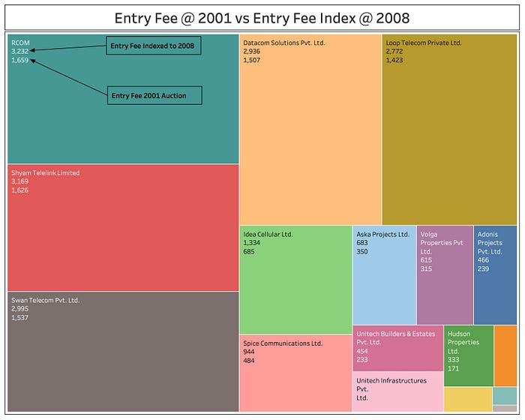Click Unitech Builders value 454
This screenshot has height=420, width=525.
(362, 351)
